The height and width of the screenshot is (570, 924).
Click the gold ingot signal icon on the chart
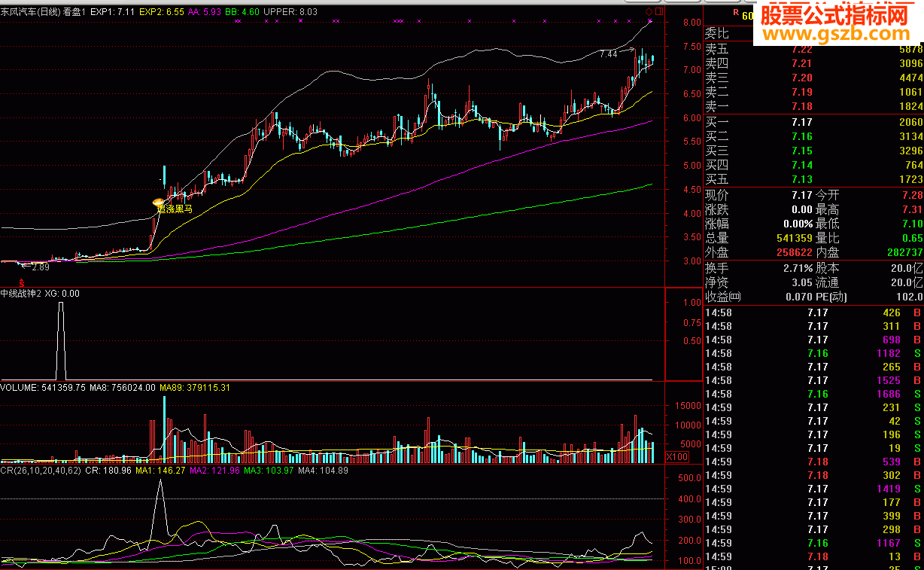click(158, 202)
